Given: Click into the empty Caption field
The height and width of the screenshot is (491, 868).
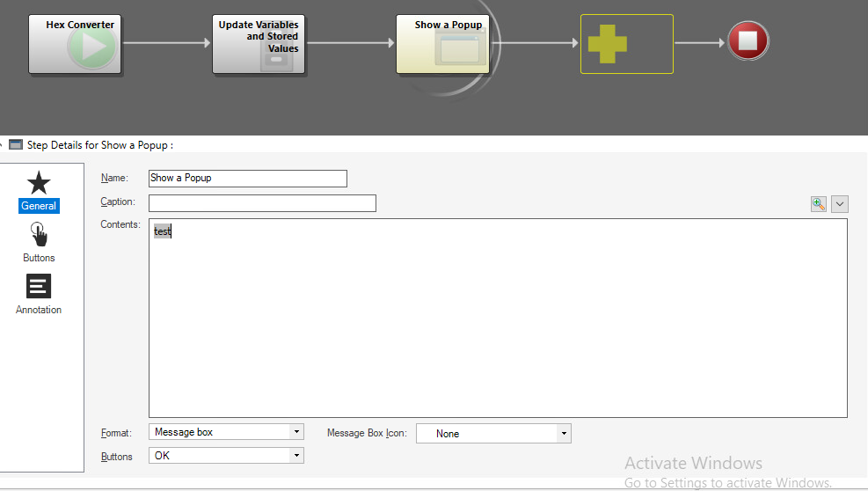Looking at the screenshot, I should click(262, 203).
